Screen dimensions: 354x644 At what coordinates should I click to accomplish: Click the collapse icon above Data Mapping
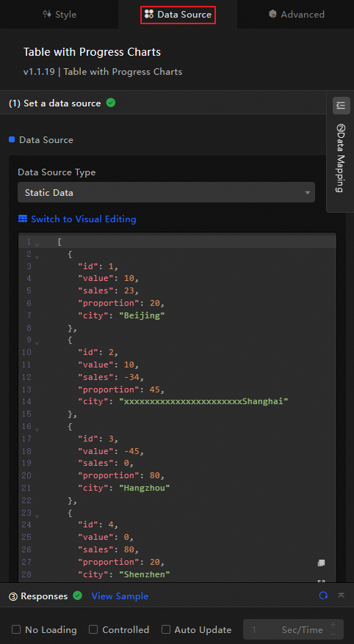[x=341, y=106]
